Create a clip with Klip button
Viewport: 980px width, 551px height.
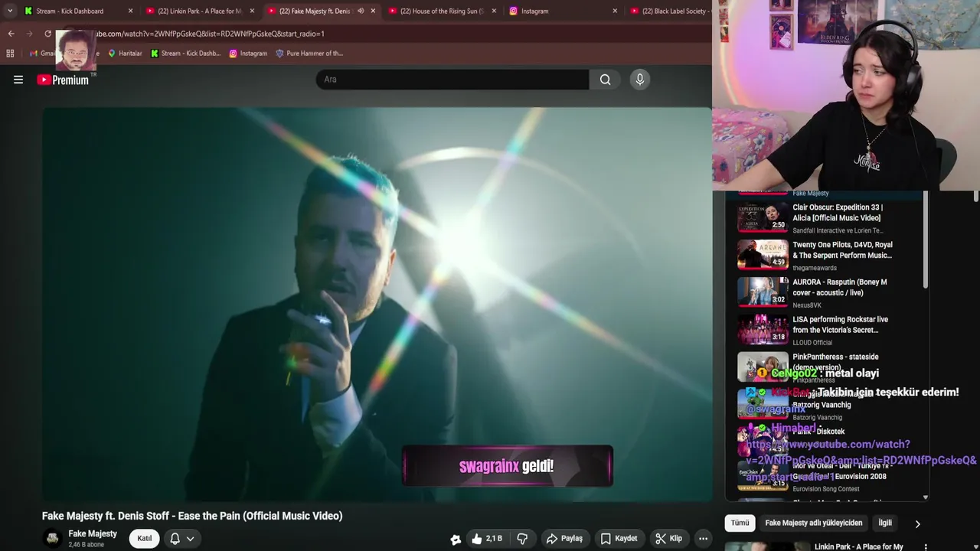(668, 539)
